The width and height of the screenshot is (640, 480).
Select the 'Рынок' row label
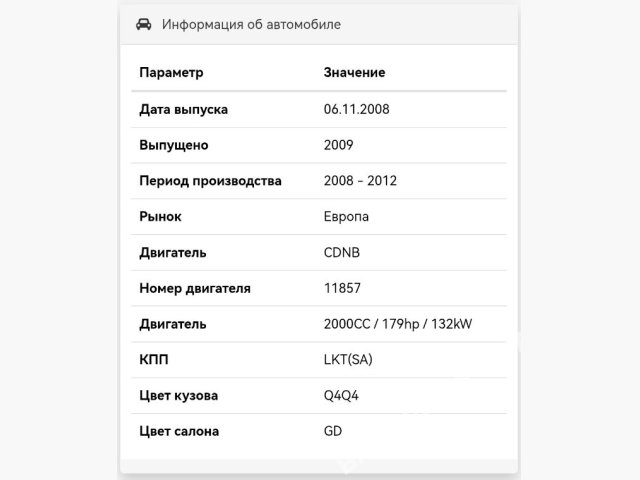(160, 216)
